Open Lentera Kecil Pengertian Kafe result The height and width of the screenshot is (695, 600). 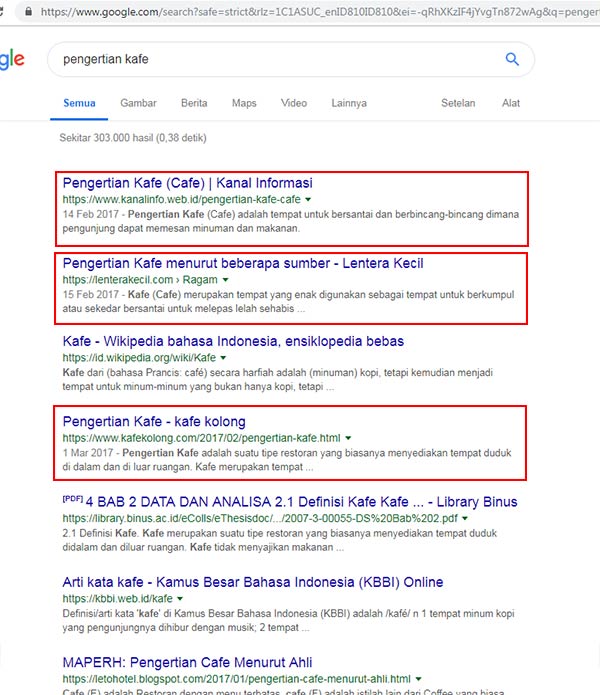pos(243,263)
